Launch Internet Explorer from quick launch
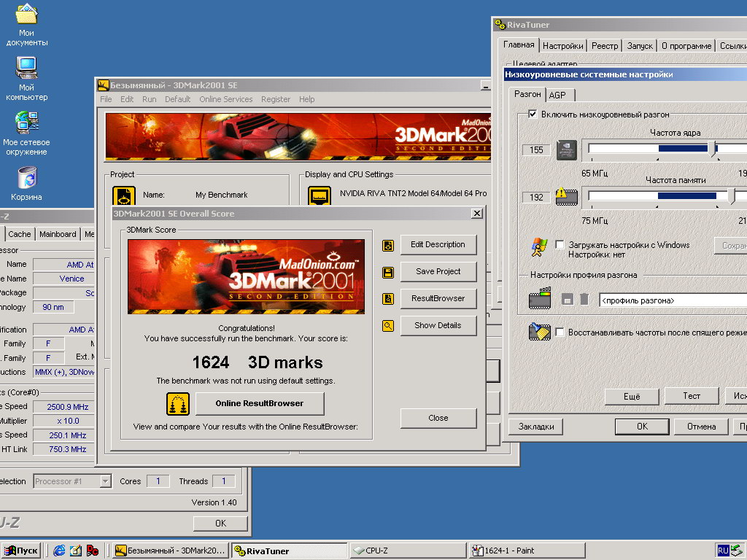The image size is (747, 560). tap(59, 551)
